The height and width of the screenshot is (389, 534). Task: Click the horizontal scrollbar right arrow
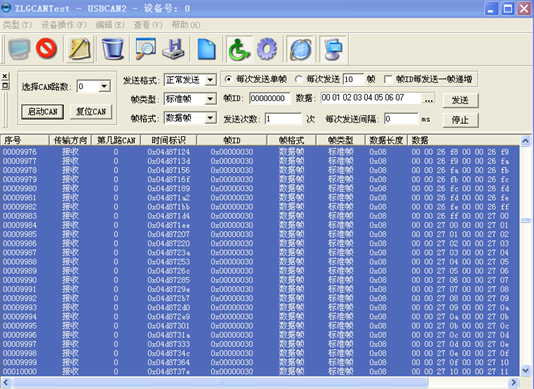tap(514, 383)
